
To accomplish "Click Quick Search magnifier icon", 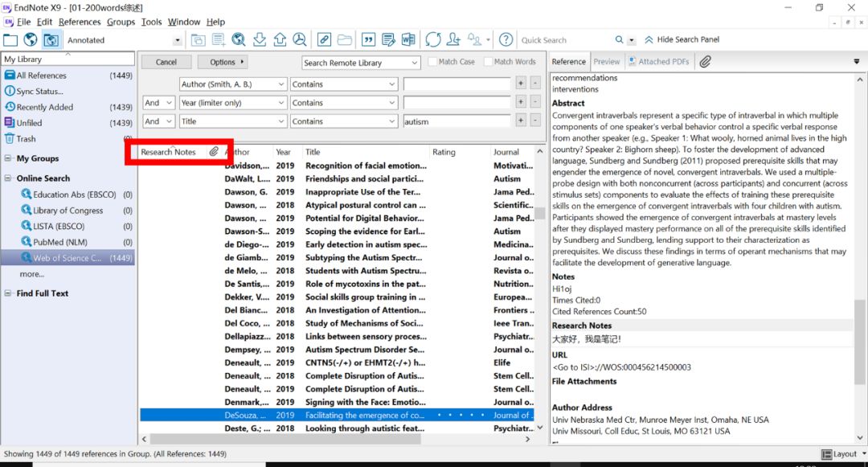I will (619, 40).
